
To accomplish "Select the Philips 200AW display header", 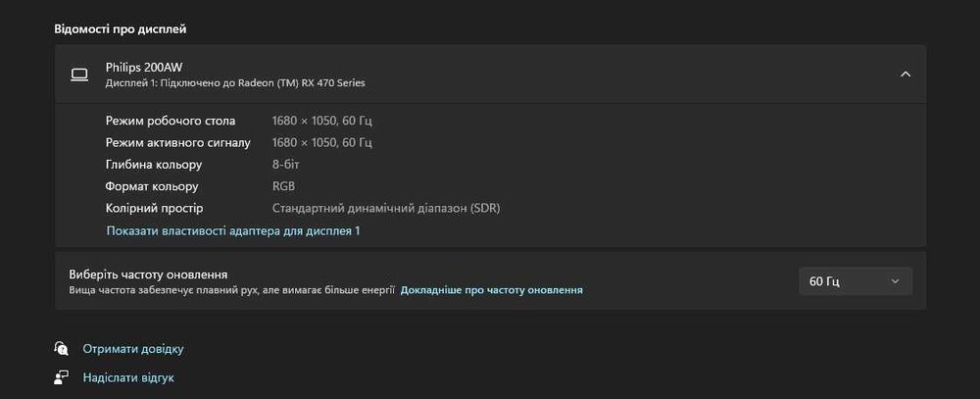I will (490, 74).
